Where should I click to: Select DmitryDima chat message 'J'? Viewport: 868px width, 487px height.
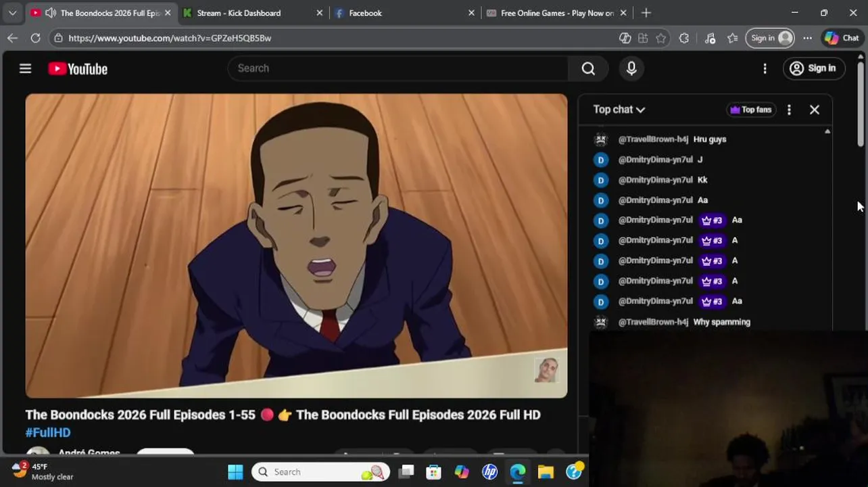coord(700,160)
